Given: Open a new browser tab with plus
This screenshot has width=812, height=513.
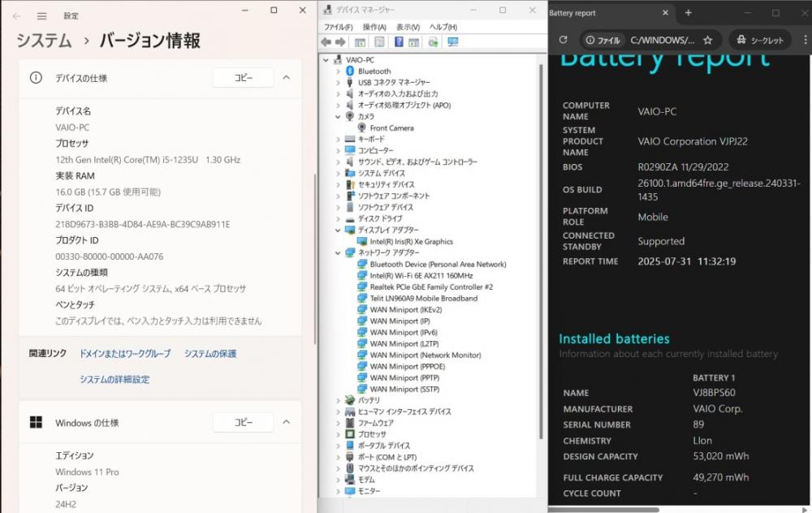Looking at the screenshot, I should click(x=689, y=13).
